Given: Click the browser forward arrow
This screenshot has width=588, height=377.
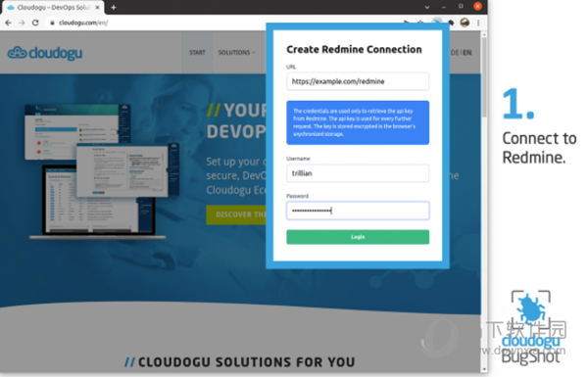Looking at the screenshot, I should coord(22,23).
